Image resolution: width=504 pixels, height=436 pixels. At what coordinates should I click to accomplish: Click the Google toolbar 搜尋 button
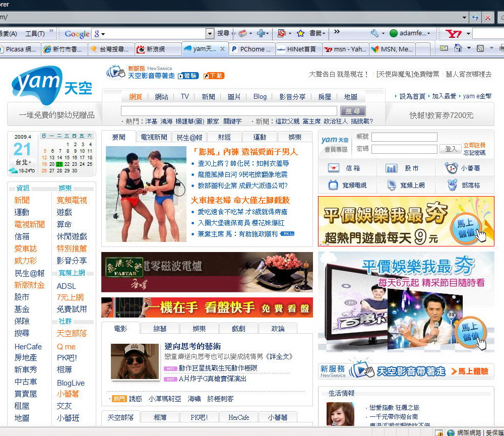(x=223, y=33)
